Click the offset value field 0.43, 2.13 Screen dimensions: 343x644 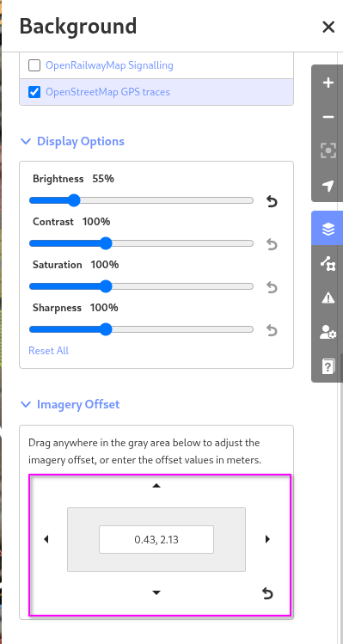point(156,539)
